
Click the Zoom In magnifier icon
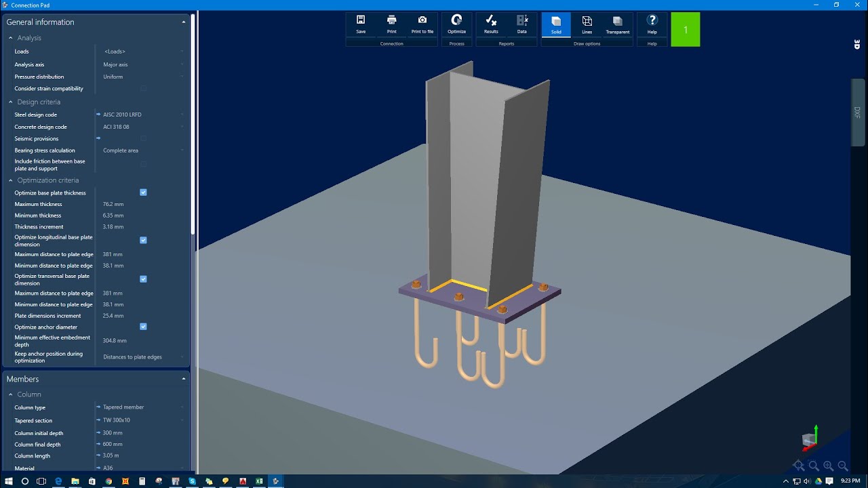[828, 465]
